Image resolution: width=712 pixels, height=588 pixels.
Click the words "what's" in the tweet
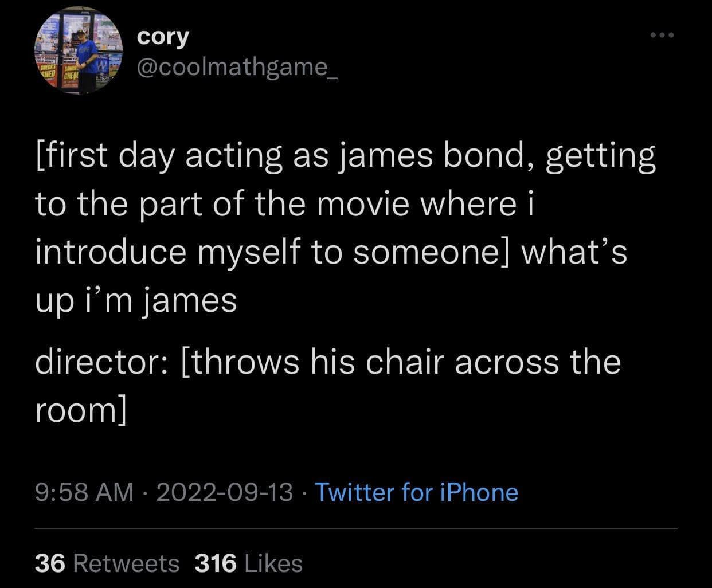573,253
